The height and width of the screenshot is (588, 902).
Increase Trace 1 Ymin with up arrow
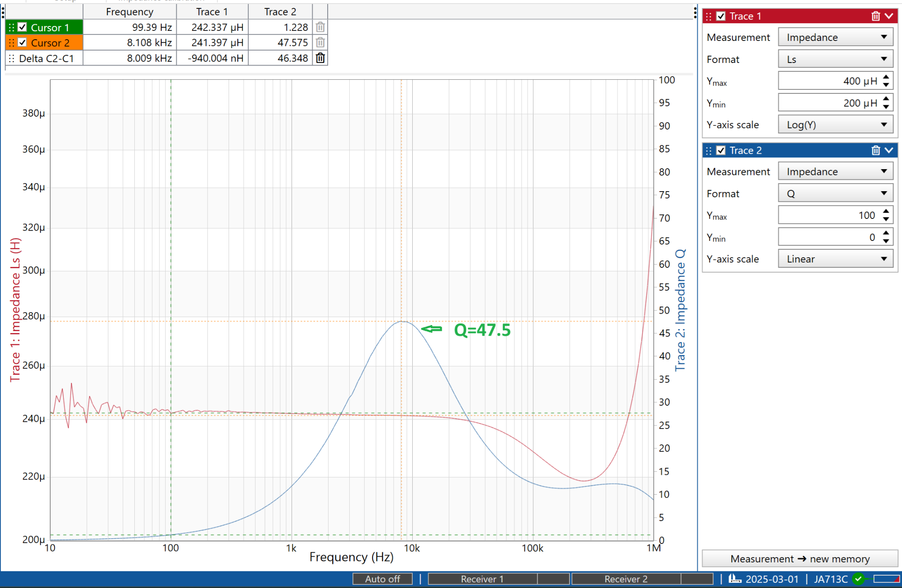tap(886, 99)
